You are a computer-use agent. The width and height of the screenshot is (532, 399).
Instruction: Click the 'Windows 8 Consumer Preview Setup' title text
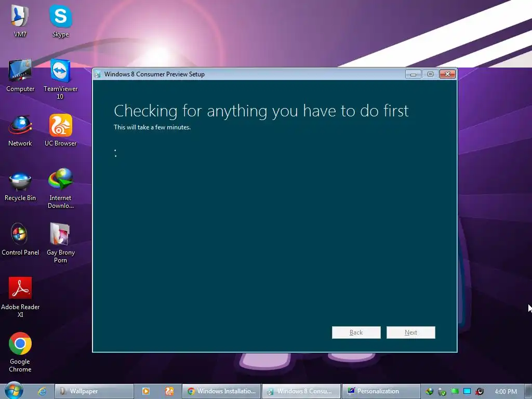coord(154,74)
